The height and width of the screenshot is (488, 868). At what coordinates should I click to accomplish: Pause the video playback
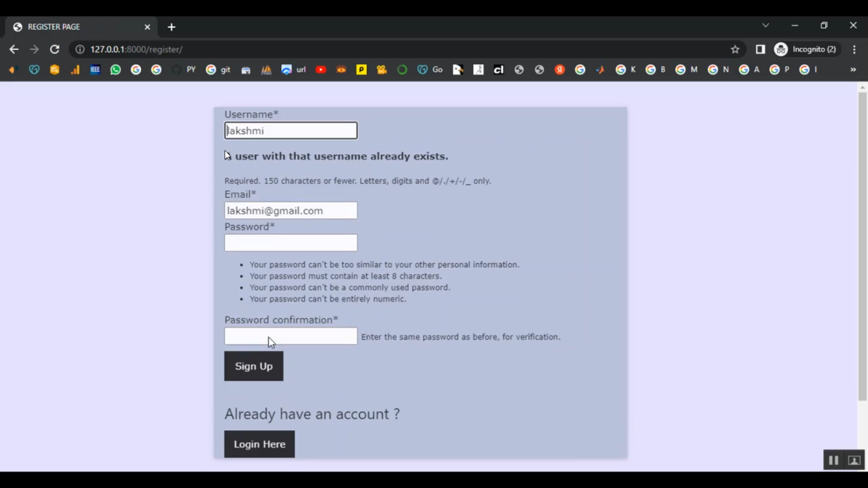(834, 460)
